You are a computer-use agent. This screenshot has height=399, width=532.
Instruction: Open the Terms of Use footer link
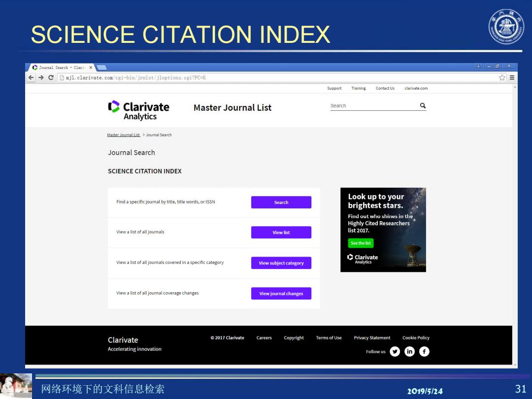[x=329, y=337]
